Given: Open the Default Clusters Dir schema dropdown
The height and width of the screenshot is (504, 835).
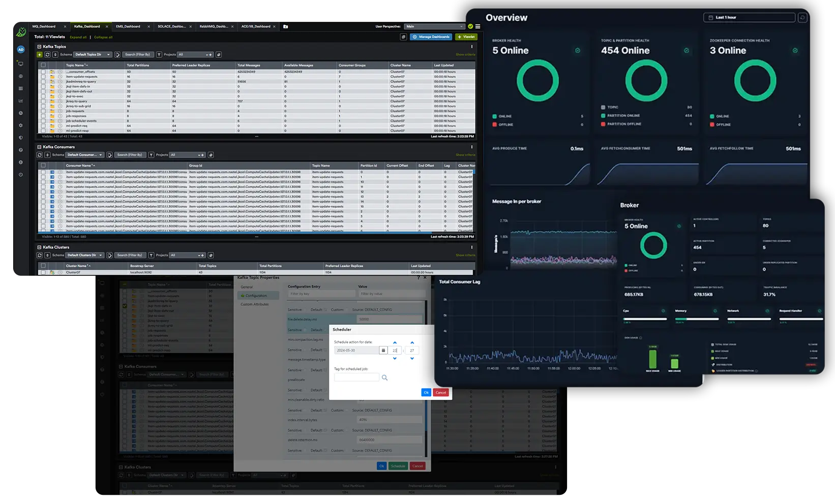Looking at the screenshot, I should click(85, 255).
